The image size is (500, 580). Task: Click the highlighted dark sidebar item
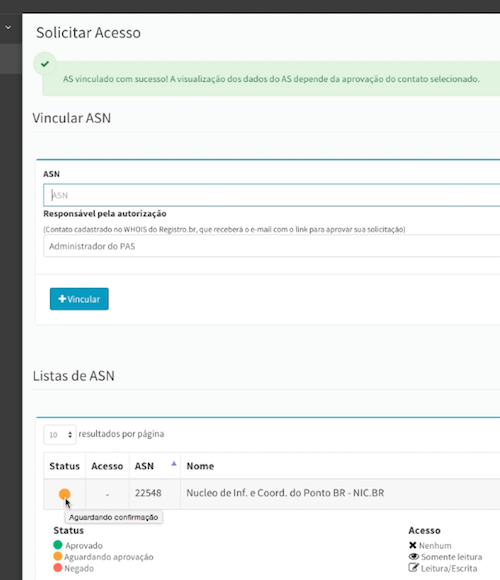tap(11, 59)
